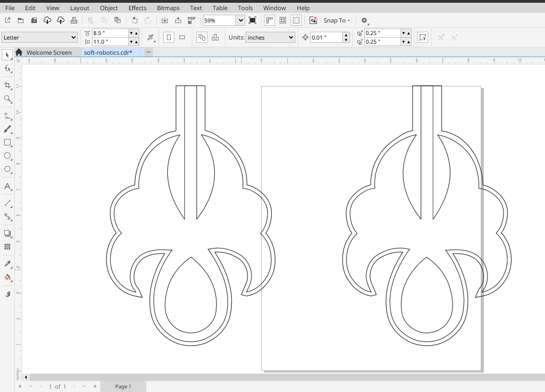Activate the Crop tool
Viewport: 545px width, 392px height.
pyautogui.click(x=7, y=86)
